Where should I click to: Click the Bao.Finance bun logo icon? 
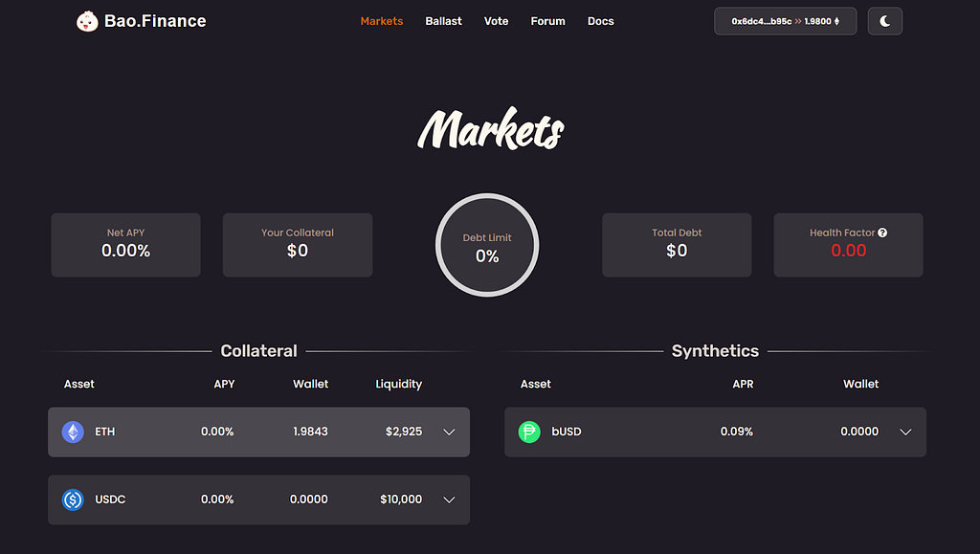(87, 21)
